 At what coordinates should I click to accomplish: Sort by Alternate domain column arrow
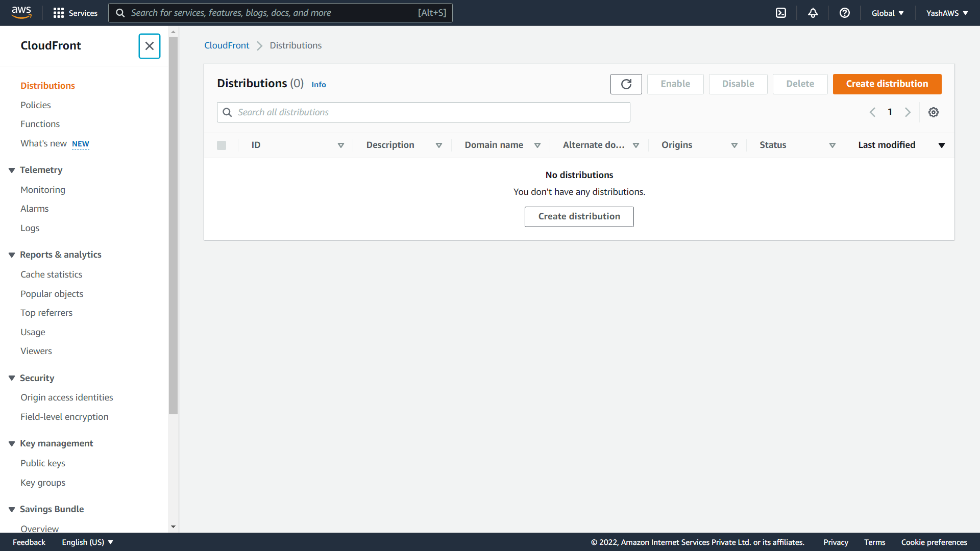(x=636, y=145)
